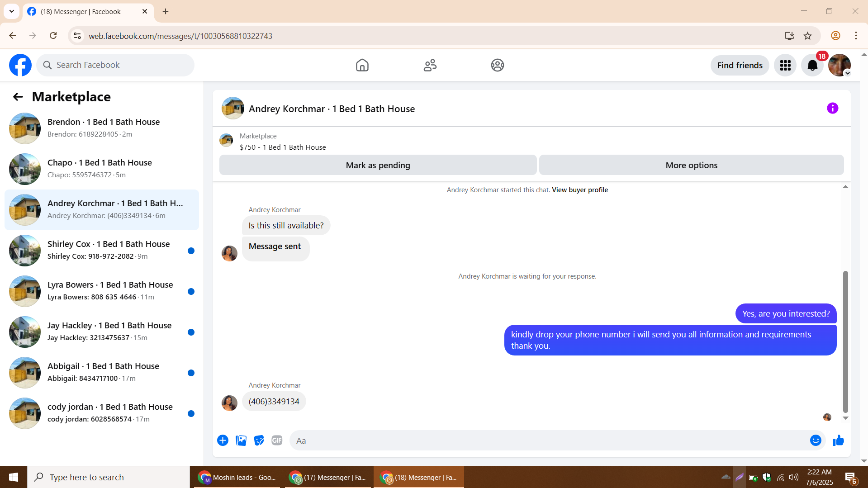
Task: Open the volume icon in system tray
Action: pos(794,477)
